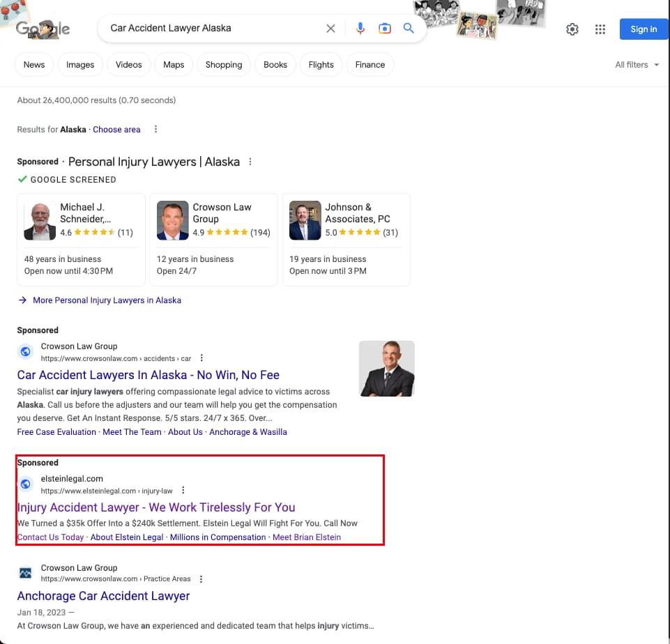Viewport: 670px width, 644px height.
Task: Click the crowsonlaw.com accidents car URL
Action: [116, 359]
